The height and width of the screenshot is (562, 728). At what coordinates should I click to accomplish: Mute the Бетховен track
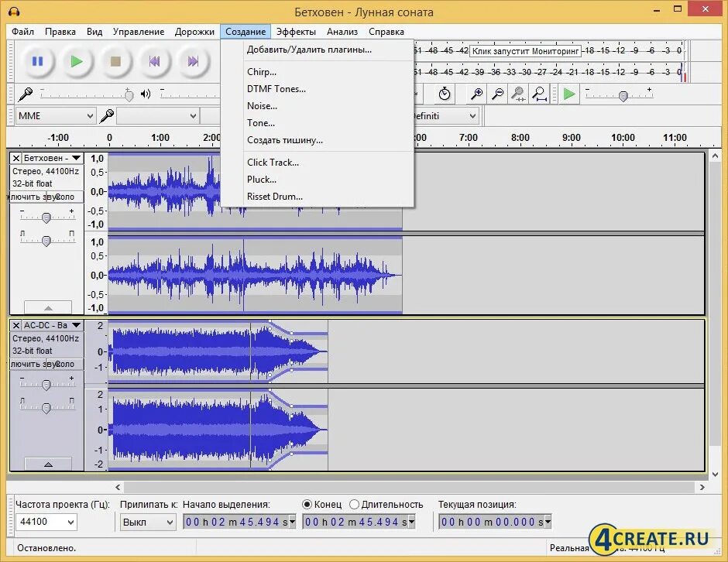28,197
